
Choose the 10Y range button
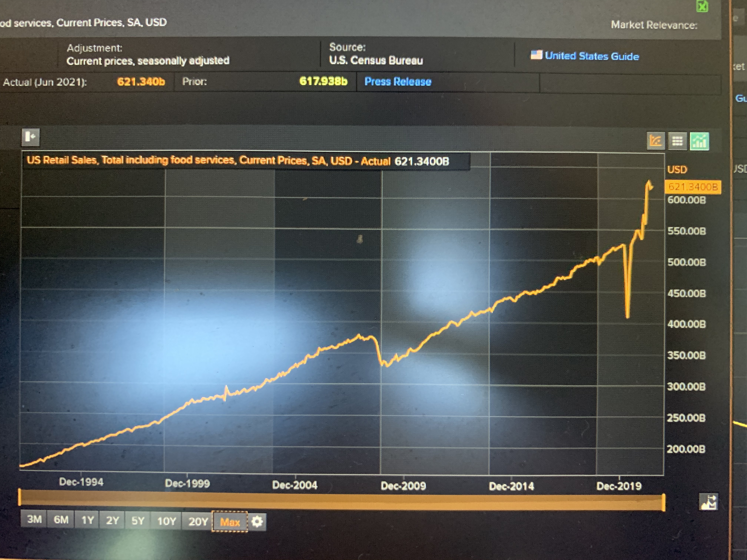pos(167,521)
